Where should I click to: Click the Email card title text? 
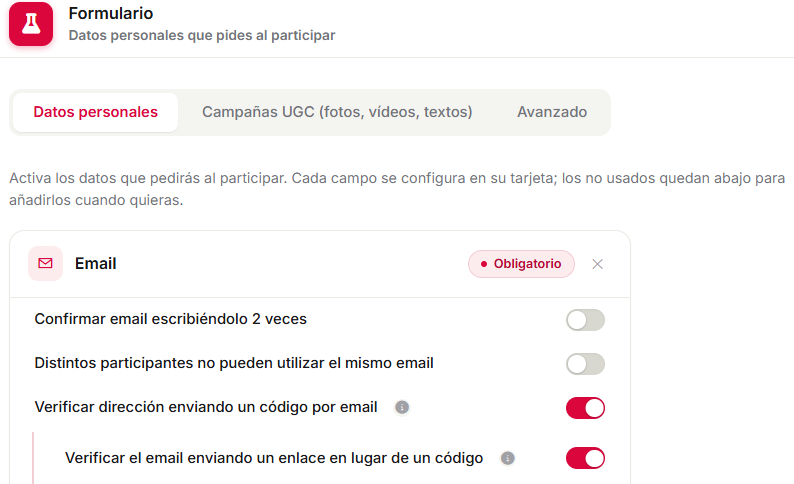coord(96,263)
